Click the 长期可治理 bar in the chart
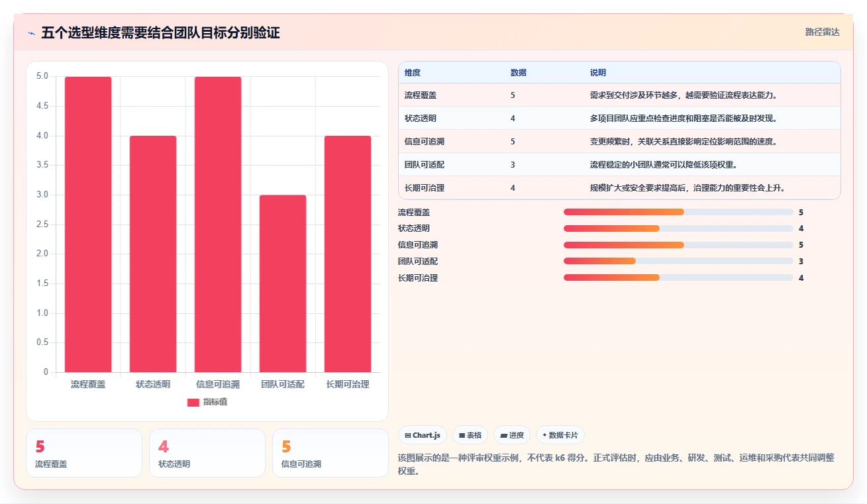The height and width of the screenshot is (504, 867). 348,254
